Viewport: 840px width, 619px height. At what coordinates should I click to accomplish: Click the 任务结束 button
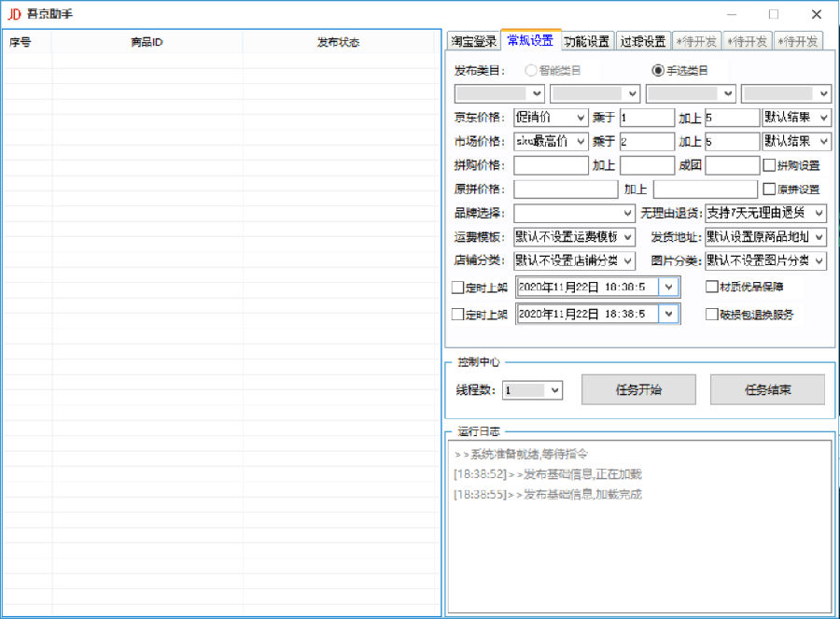click(767, 389)
